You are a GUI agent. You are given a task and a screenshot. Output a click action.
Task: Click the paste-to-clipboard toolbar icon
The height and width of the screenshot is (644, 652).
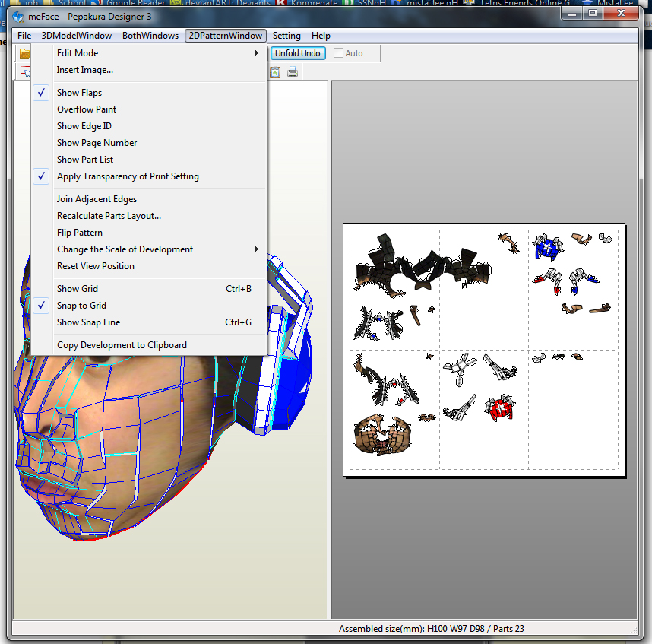click(x=275, y=72)
